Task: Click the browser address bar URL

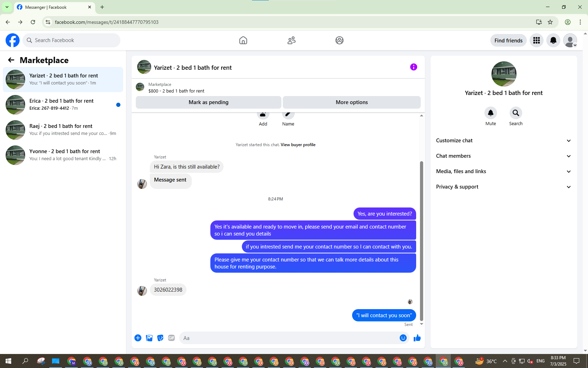Action: point(107,22)
